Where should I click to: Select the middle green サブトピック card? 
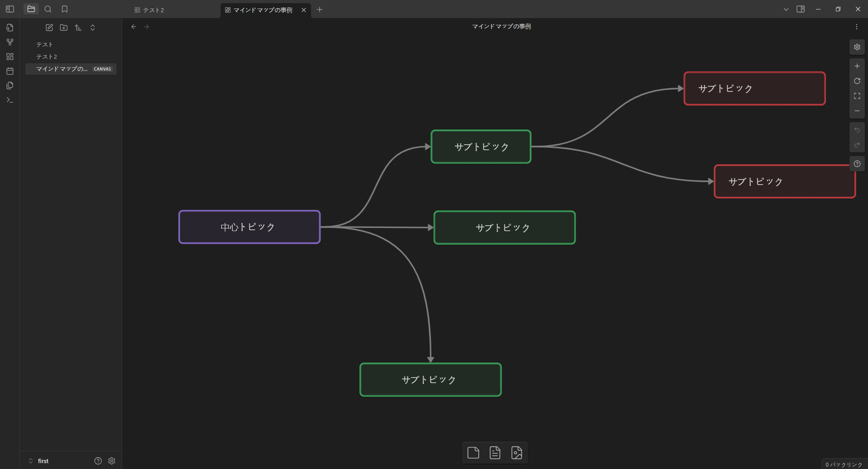coord(505,227)
